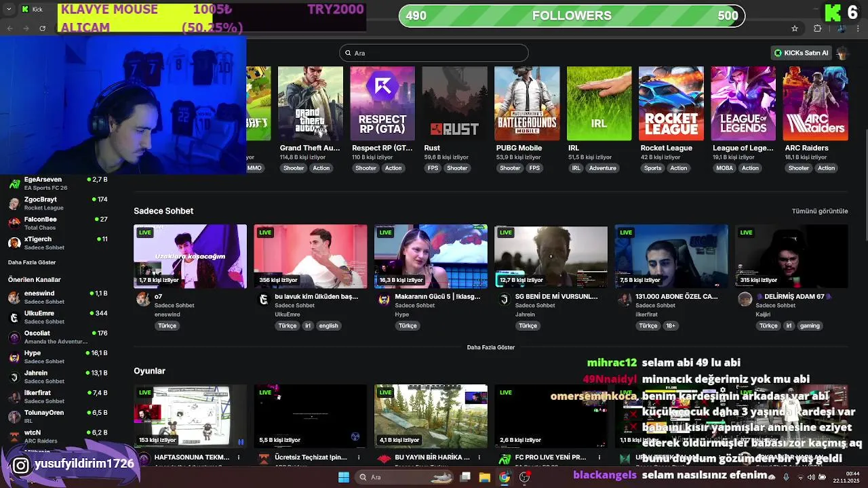
Task: Open Windows Start menu
Action: [344, 477]
